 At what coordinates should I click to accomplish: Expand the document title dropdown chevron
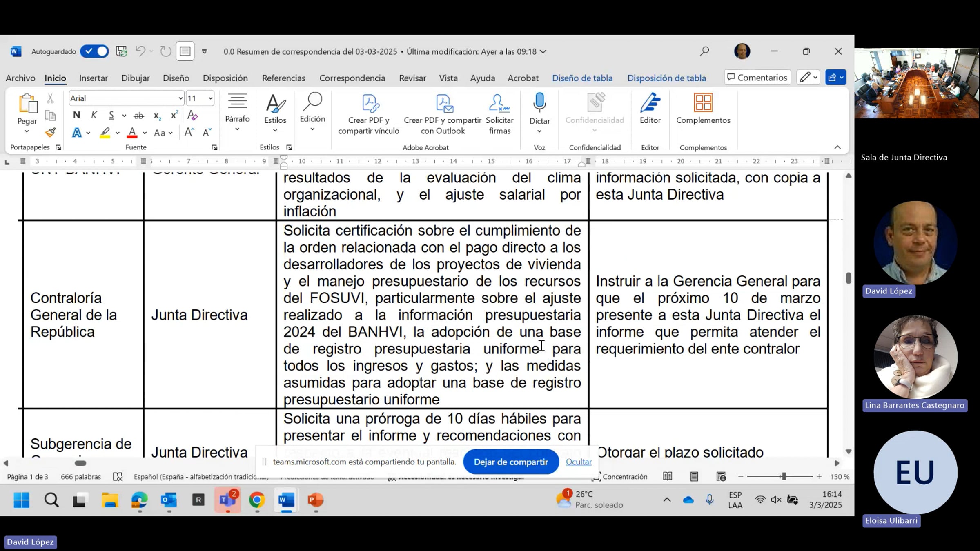[x=543, y=51]
